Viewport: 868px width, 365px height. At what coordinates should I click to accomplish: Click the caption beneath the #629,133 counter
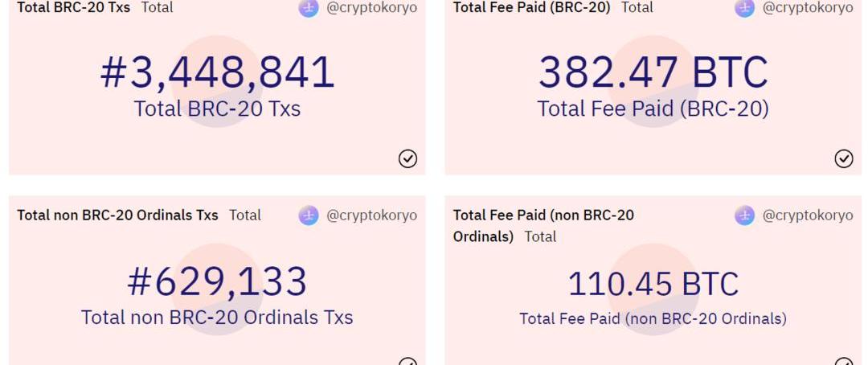[x=217, y=318]
